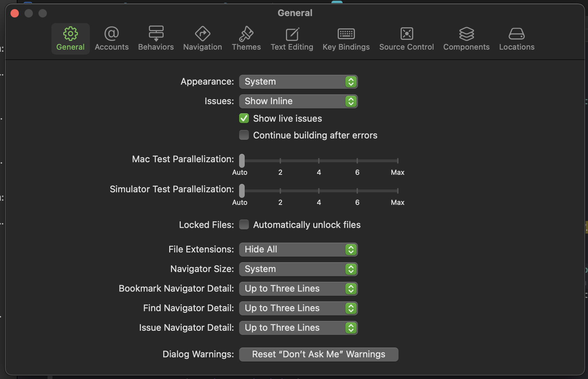
Task: Open the Navigation settings pane icon
Action: [202, 34]
